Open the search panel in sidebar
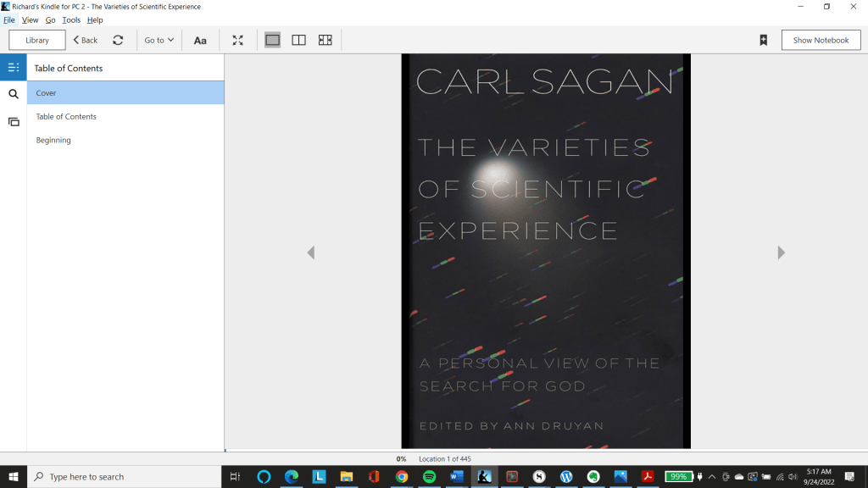 pyautogui.click(x=14, y=94)
